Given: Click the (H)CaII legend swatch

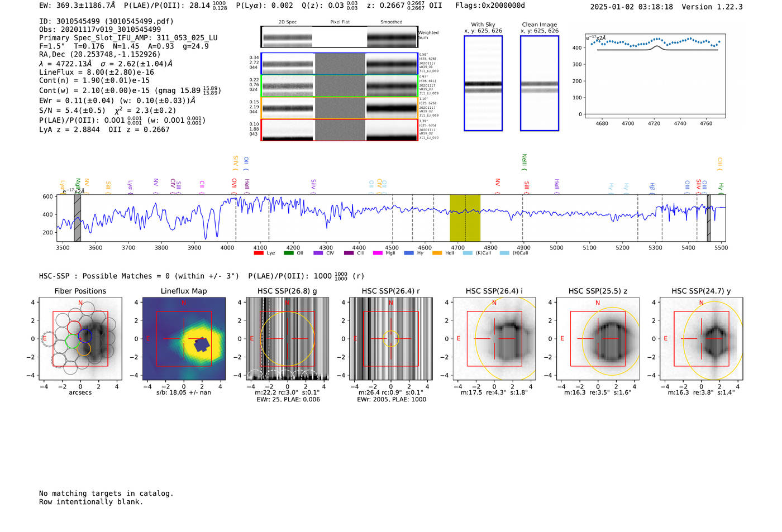Looking at the screenshot, I should click(504, 253).
